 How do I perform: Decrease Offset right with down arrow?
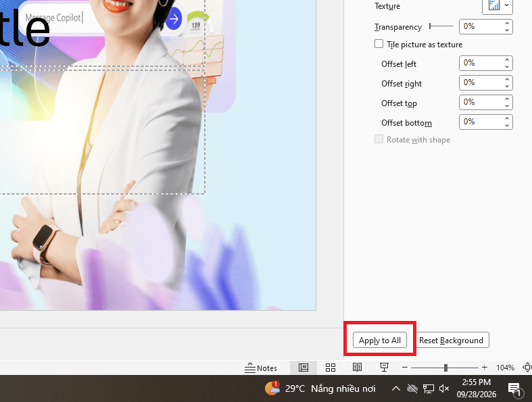click(x=507, y=86)
